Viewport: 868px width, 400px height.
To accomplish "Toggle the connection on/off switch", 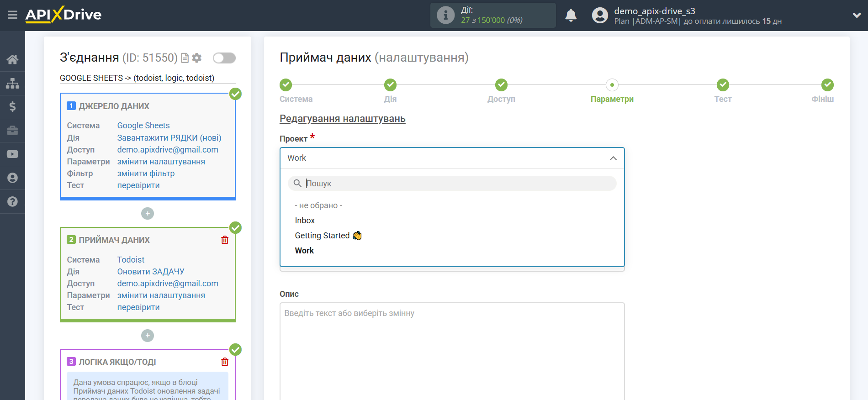I will (224, 58).
